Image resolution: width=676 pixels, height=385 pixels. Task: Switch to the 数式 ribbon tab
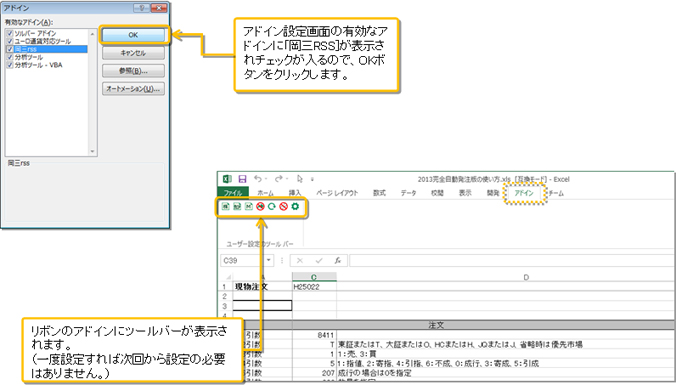click(x=379, y=193)
